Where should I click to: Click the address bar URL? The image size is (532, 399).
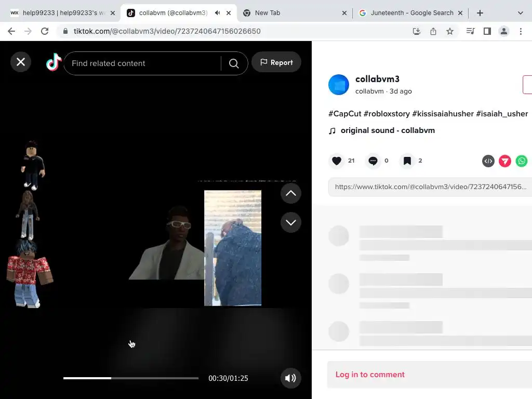(x=167, y=31)
